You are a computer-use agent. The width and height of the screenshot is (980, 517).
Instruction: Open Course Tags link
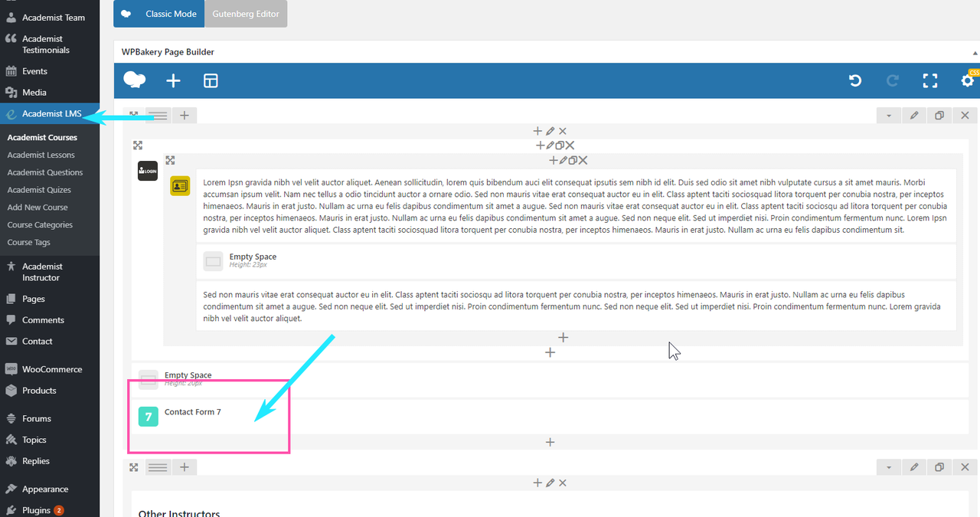tap(28, 243)
